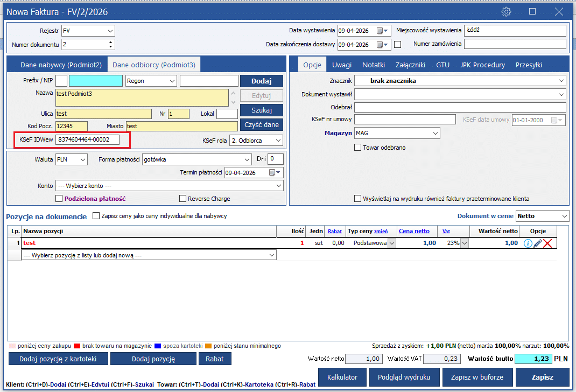Enable Podzielona płatność checkbox
The height and width of the screenshot is (392, 576).
[x=59, y=199]
